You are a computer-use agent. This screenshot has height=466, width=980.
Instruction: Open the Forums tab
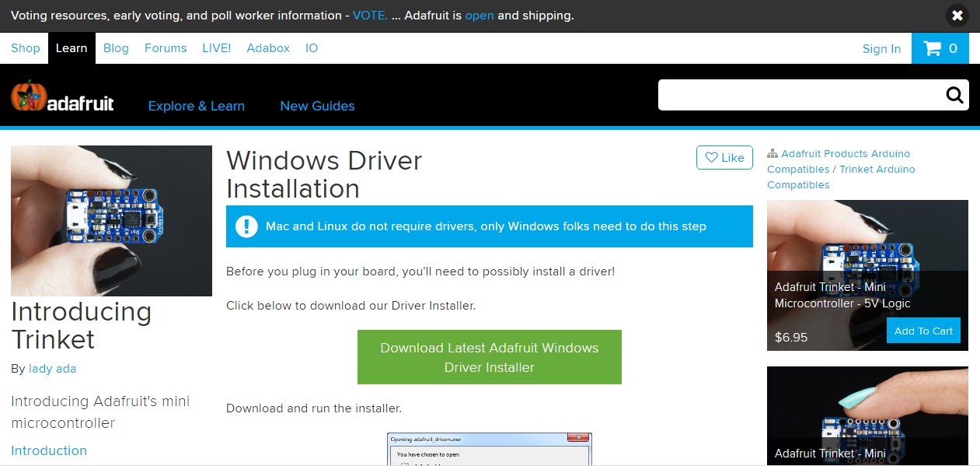(166, 48)
